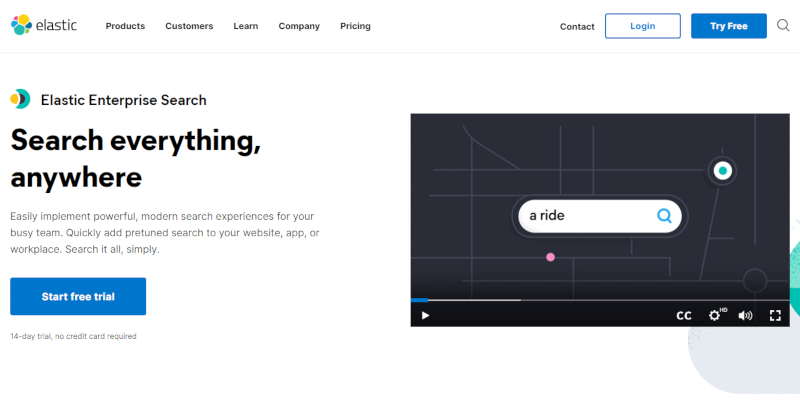Mute the video volume
The height and width of the screenshot is (400, 800).
745,315
